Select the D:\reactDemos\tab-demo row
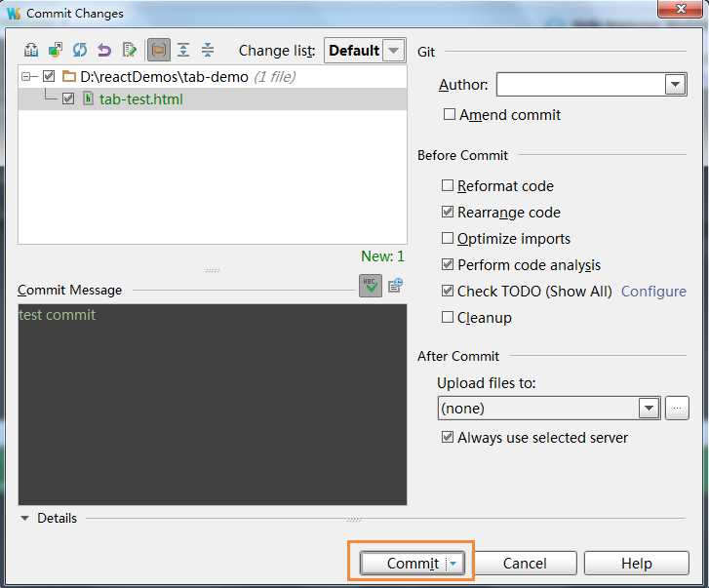 tap(213, 76)
